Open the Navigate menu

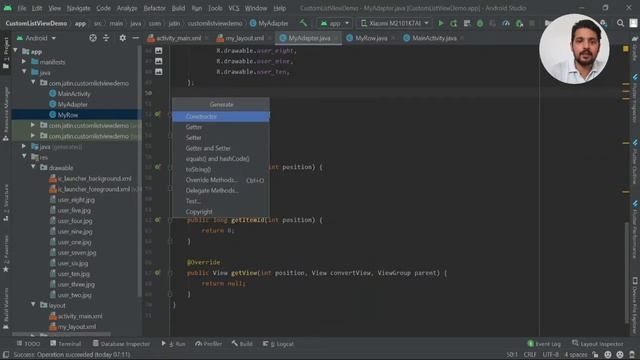point(78,8)
